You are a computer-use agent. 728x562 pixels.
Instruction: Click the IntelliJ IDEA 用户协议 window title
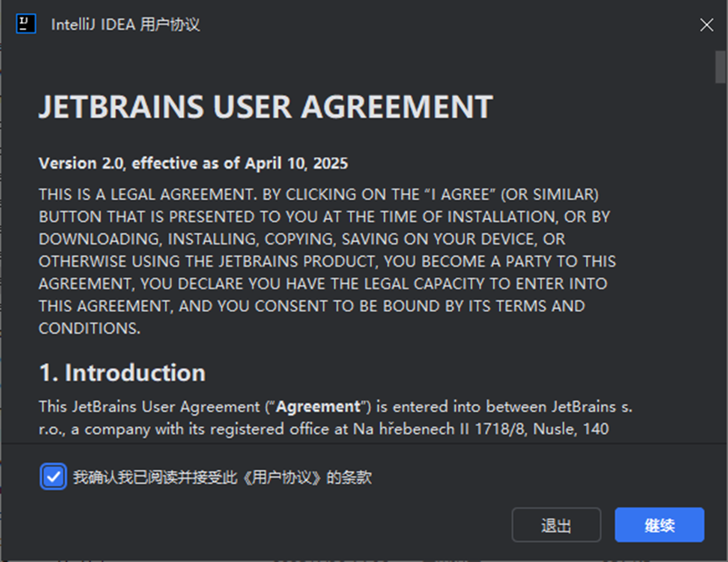pyautogui.click(x=125, y=25)
